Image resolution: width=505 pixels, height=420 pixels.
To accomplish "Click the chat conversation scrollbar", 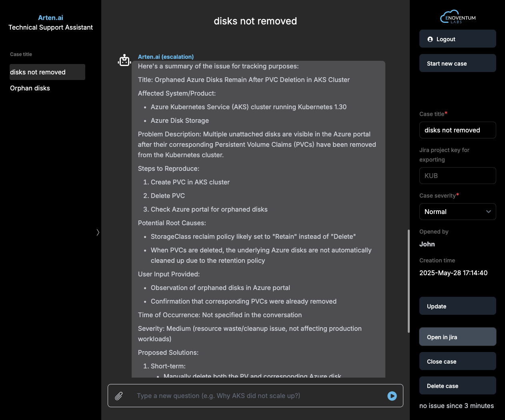I will point(409,281).
